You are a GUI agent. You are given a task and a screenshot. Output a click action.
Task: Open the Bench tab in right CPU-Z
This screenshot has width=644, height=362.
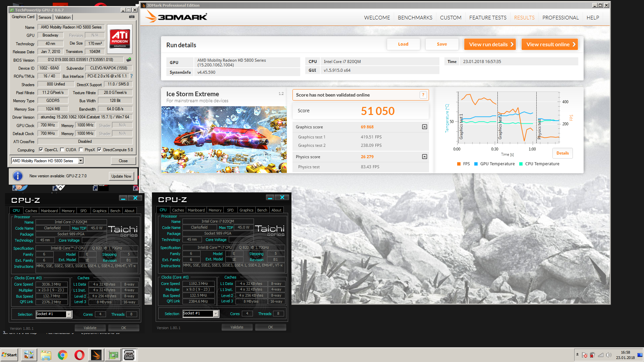262,210
